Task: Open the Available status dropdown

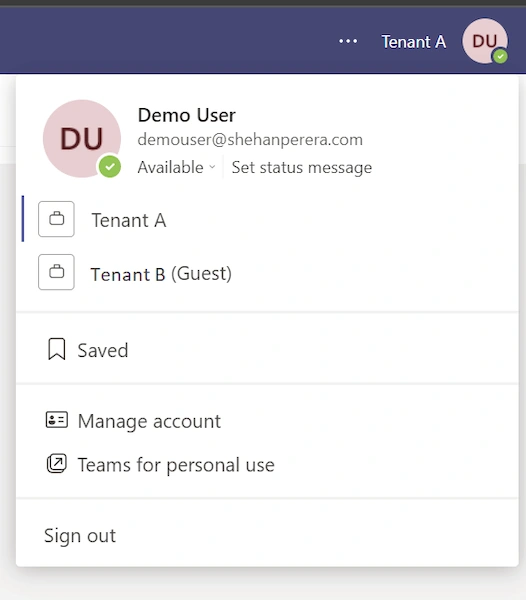Action: click(x=176, y=167)
